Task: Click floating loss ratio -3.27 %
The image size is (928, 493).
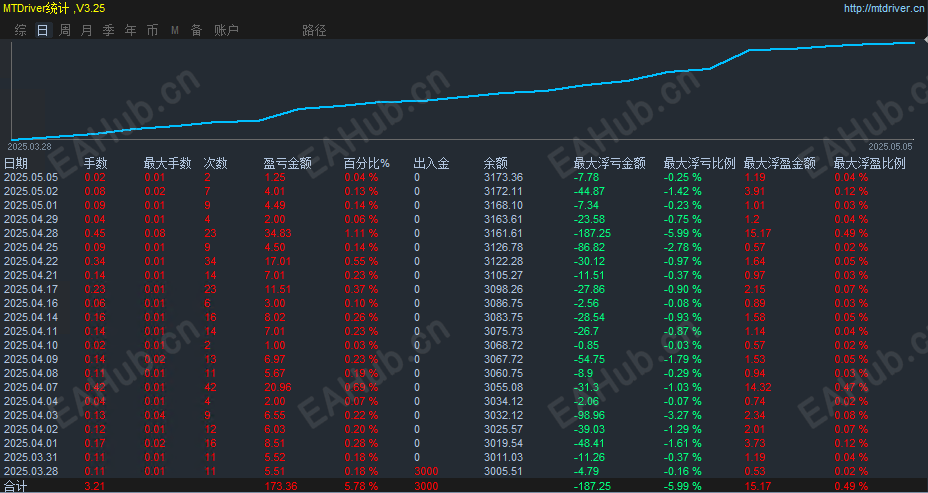Action: [x=682, y=415]
